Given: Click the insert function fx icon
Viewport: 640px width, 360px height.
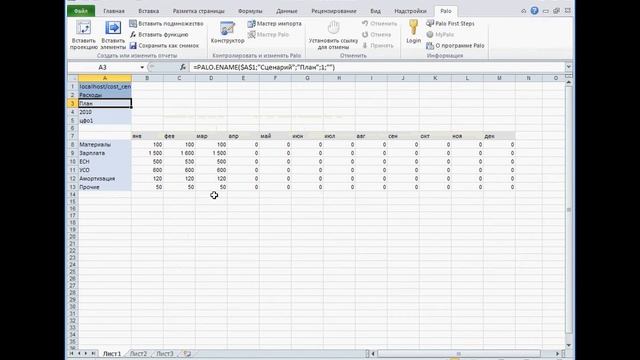Looking at the screenshot, I should [x=183, y=67].
